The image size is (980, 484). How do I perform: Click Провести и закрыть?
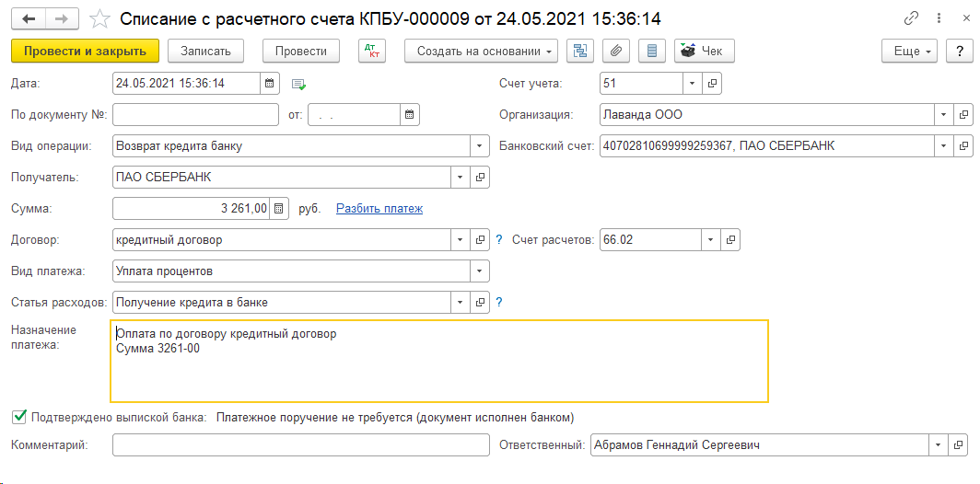pos(85,52)
